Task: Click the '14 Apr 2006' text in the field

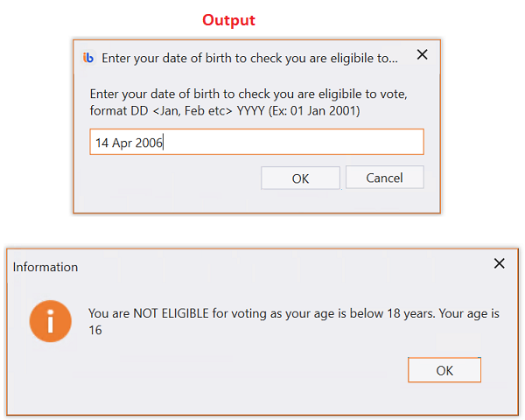Action: click(x=129, y=143)
